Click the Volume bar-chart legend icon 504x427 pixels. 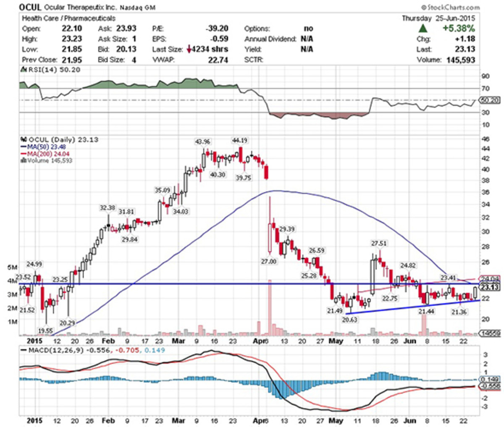pyautogui.click(x=23, y=160)
